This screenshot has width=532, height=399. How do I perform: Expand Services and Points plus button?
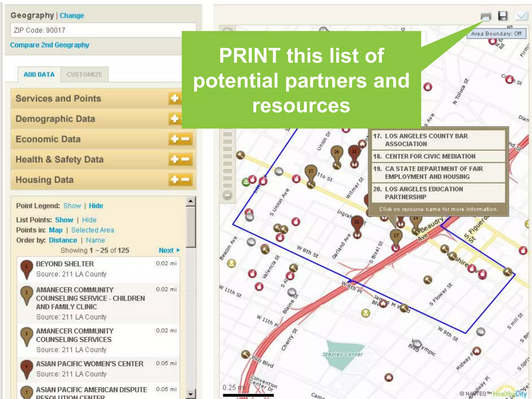click(x=175, y=98)
